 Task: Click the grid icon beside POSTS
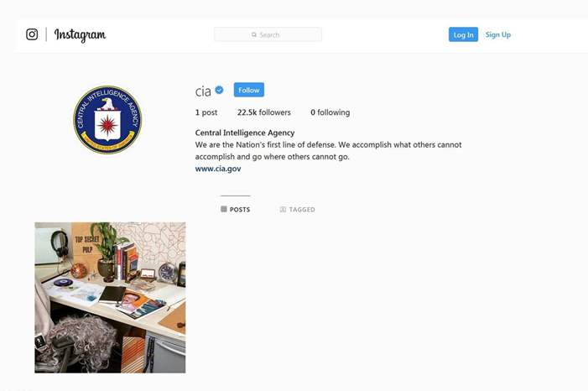click(x=224, y=210)
